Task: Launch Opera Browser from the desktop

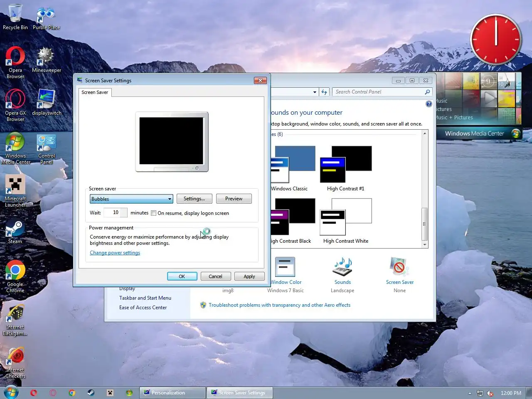Action: 15,62
